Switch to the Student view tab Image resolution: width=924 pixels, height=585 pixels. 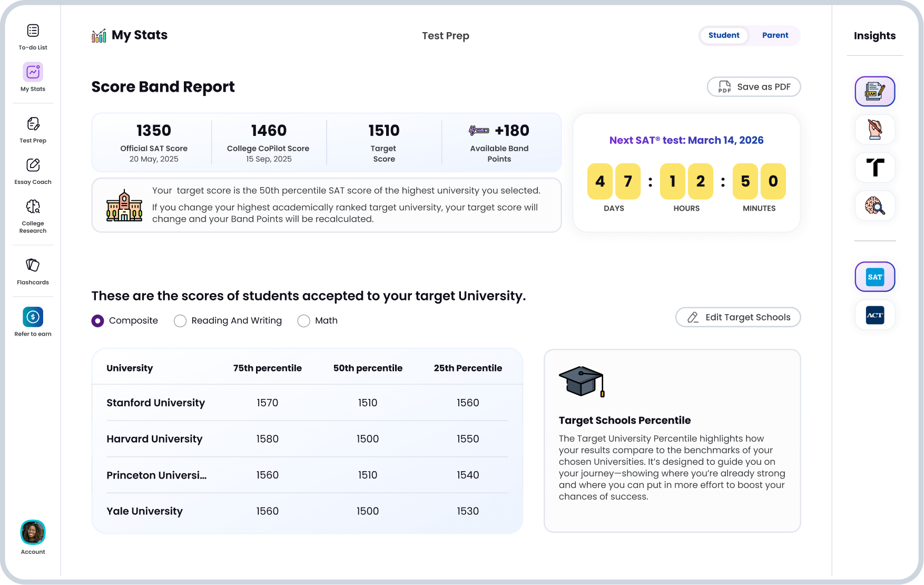(x=723, y=35)
